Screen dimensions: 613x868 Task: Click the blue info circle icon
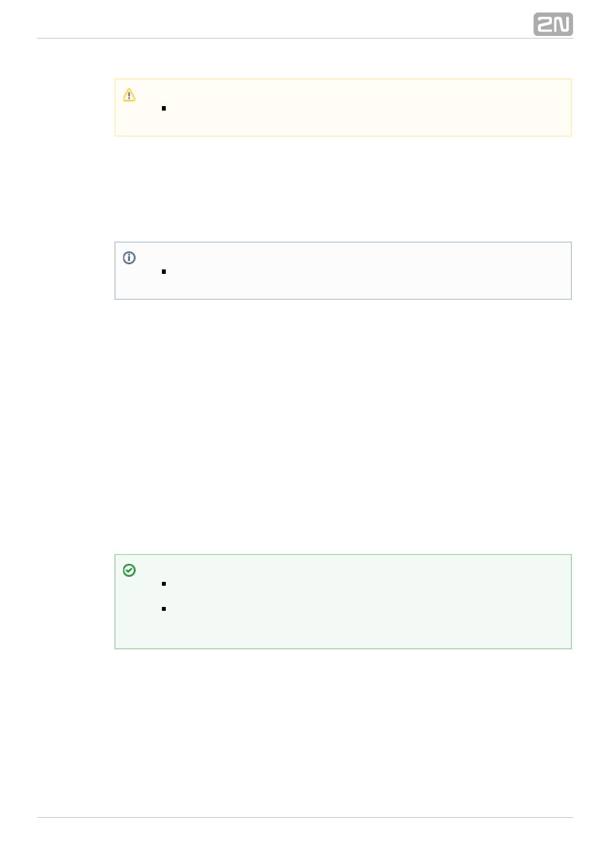pyautogui.click(x=129, y=258)
